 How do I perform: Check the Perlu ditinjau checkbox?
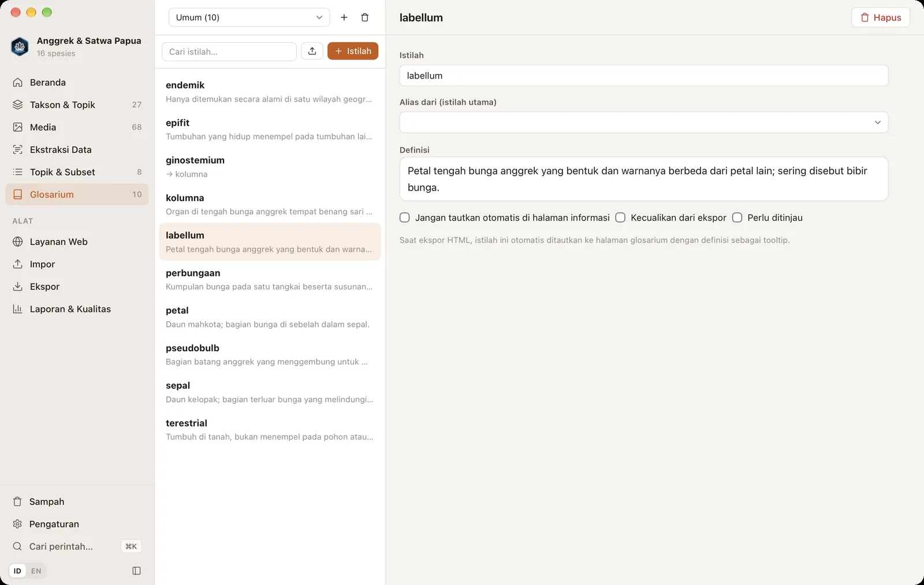click(737, 218)
